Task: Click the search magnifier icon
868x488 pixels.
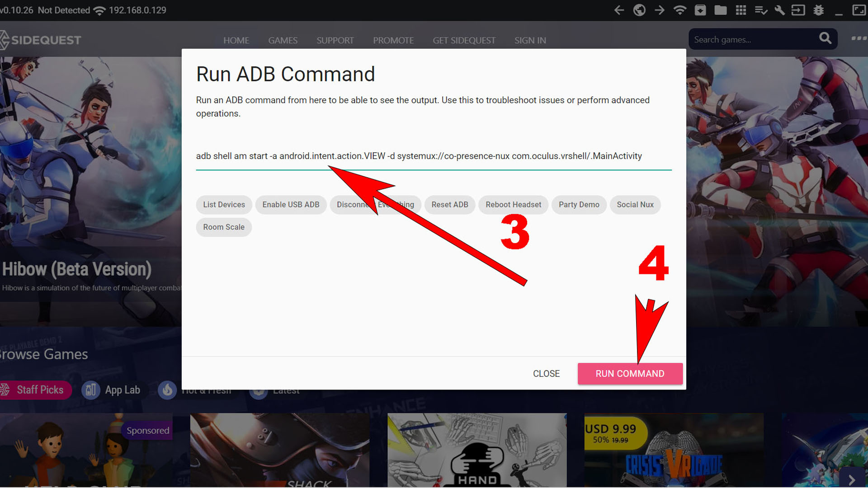Action: pyautogui.click(x=825, y=38)
